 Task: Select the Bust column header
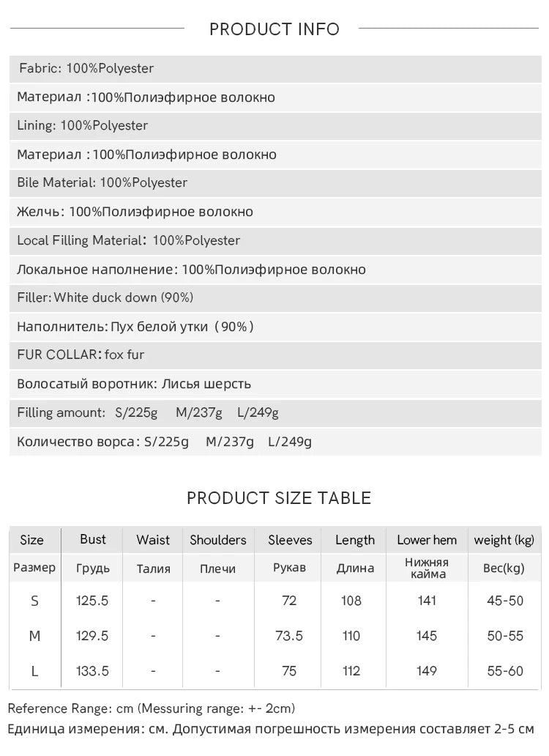click(92, 539)
